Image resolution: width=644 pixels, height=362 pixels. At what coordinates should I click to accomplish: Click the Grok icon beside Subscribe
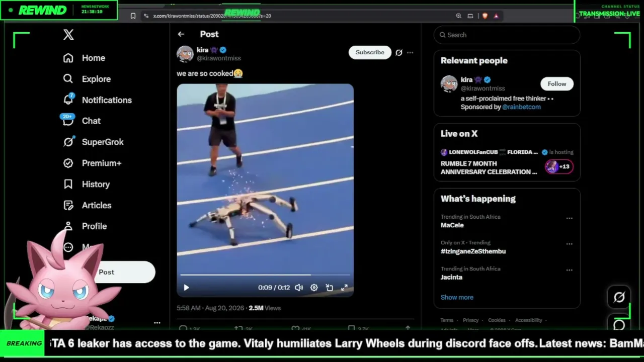pyautogui.click(x=399, y=52)
